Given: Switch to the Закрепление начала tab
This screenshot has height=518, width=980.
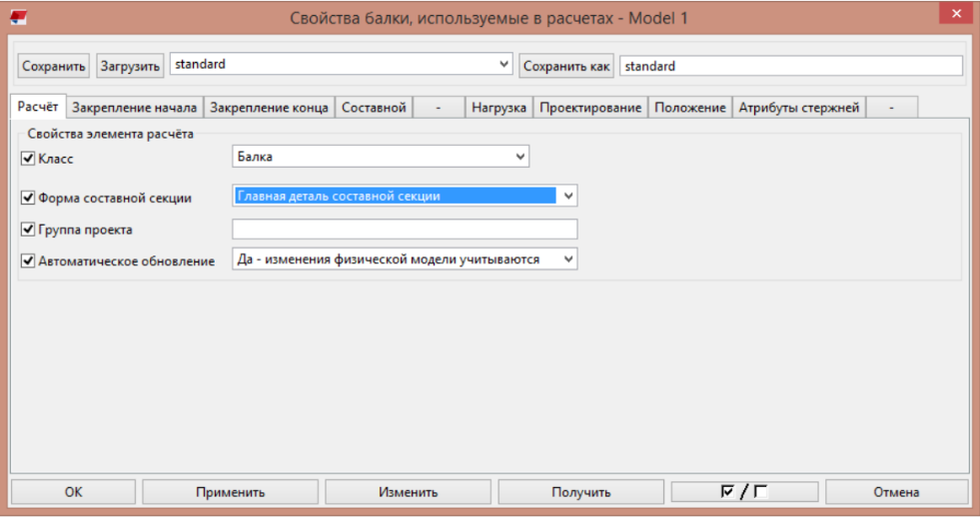Looking at the screenshot, I should [135, 108].
